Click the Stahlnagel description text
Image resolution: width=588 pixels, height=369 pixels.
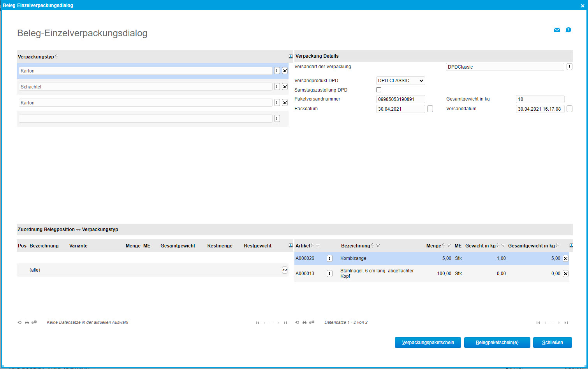(377, 274)
